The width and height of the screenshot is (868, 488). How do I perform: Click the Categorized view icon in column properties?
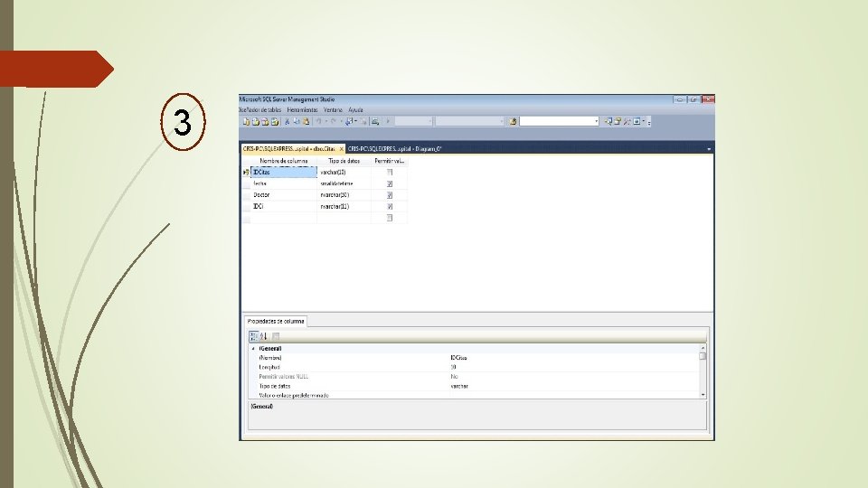click(x=253, y=336)
